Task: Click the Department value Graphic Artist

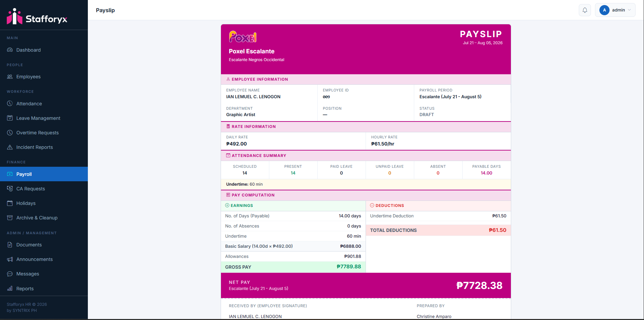Action: pos(241,115)
